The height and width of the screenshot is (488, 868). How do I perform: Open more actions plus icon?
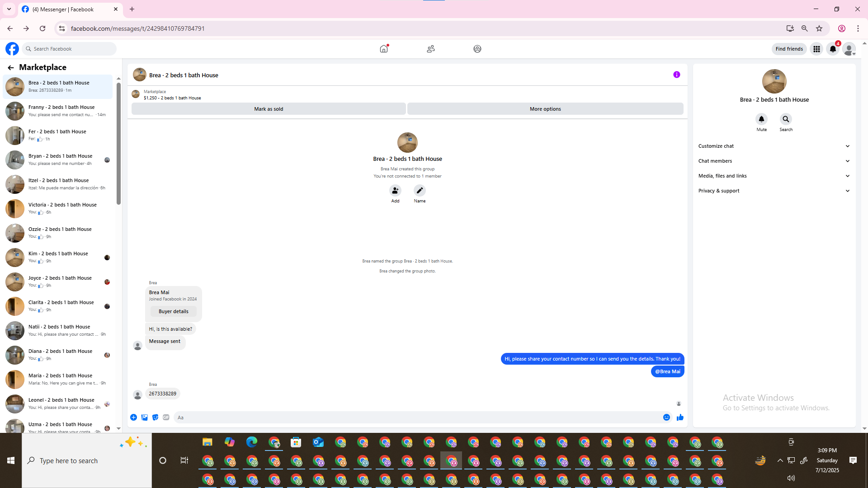(x=134, y=418)
